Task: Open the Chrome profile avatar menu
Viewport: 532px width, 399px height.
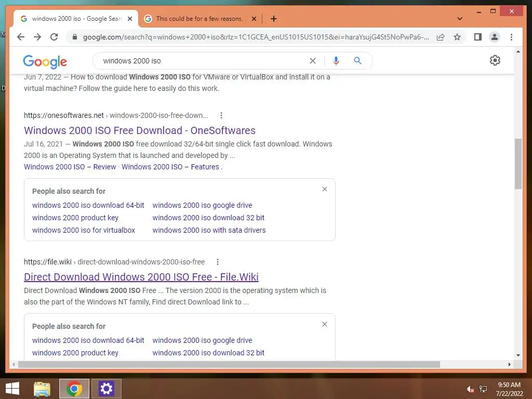Action: 495,37
